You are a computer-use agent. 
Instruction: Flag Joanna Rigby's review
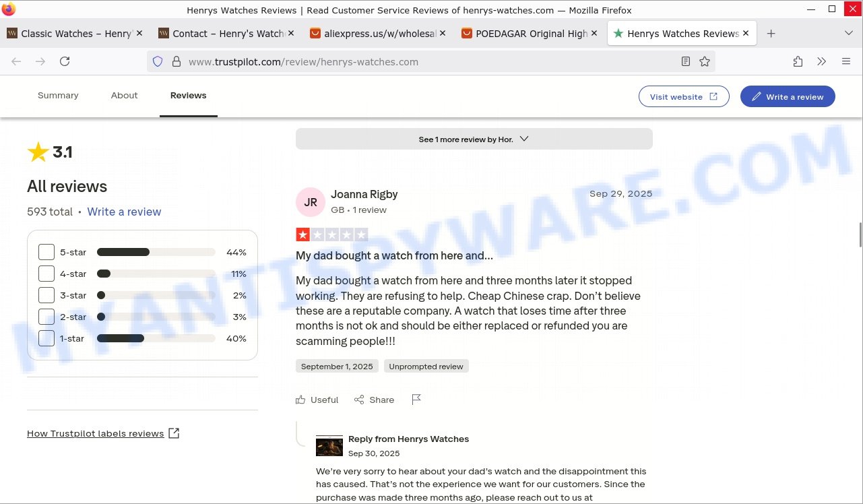pyautogui.click(x=416, y=400)
